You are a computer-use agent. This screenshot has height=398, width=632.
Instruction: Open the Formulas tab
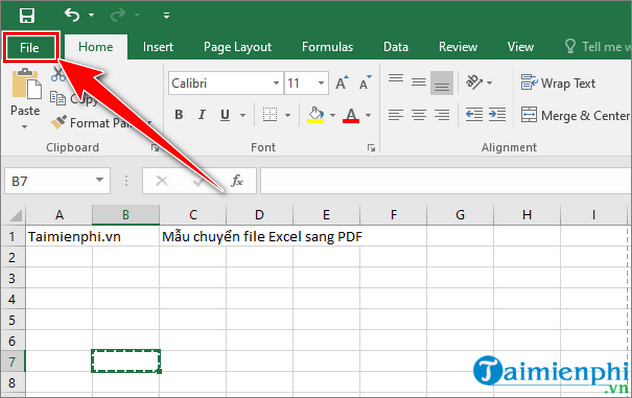point(327,47)
